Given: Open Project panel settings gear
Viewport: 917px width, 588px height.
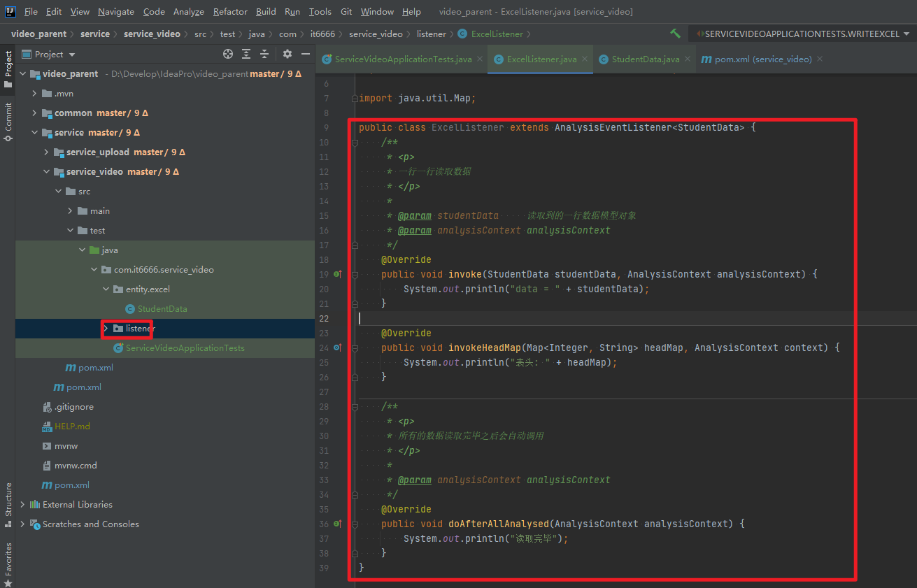Looking at the screenshot, I should coord(287,54).
